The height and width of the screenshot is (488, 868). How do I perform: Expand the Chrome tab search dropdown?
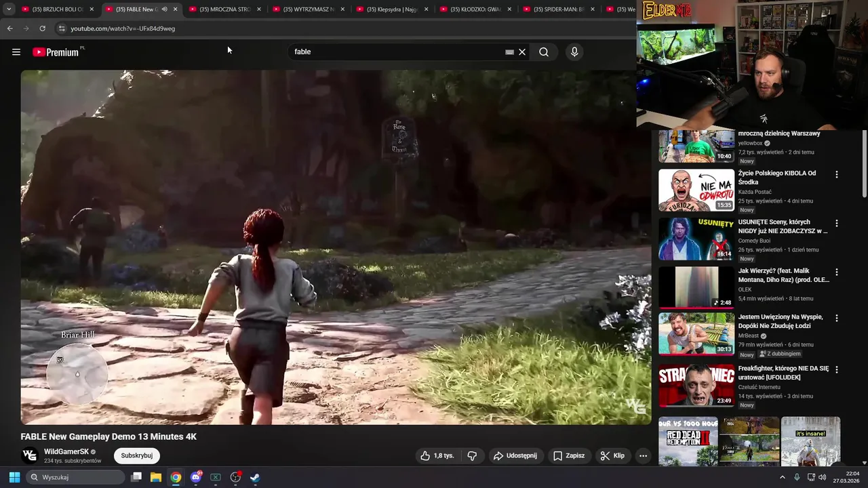tap(9, 9)
